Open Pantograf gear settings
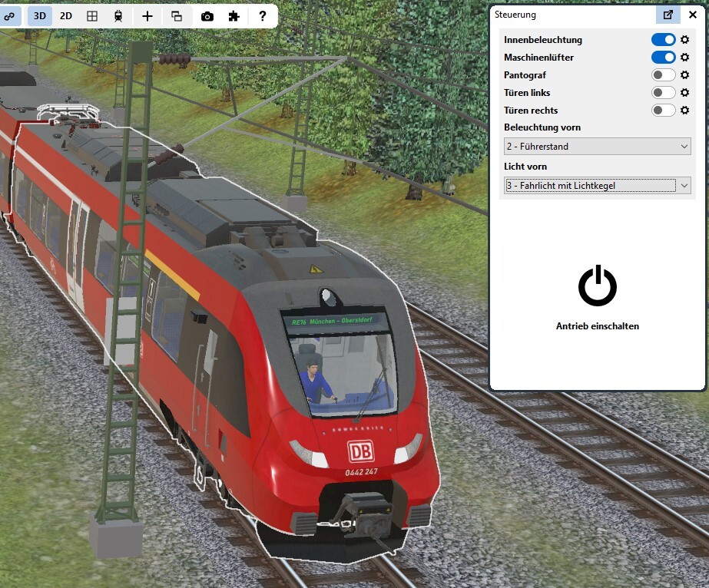 [x=685, y=75]
